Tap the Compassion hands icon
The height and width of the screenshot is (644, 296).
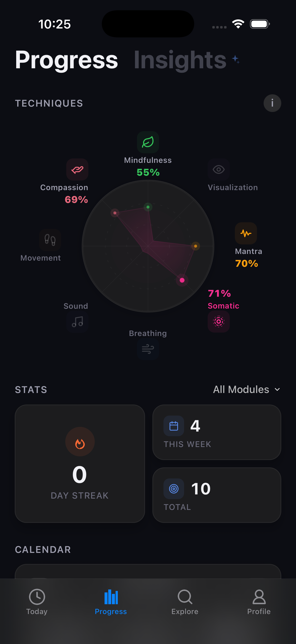click(x=77, y=170)
